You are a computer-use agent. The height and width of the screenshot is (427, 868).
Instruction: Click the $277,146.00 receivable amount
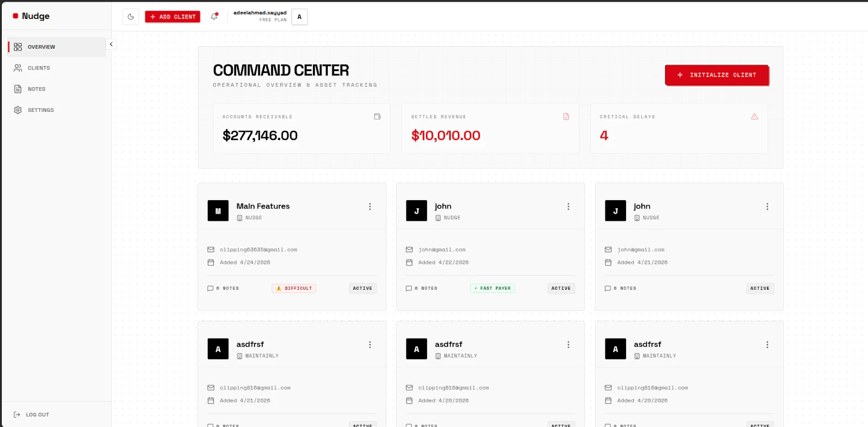coord(260,136)
